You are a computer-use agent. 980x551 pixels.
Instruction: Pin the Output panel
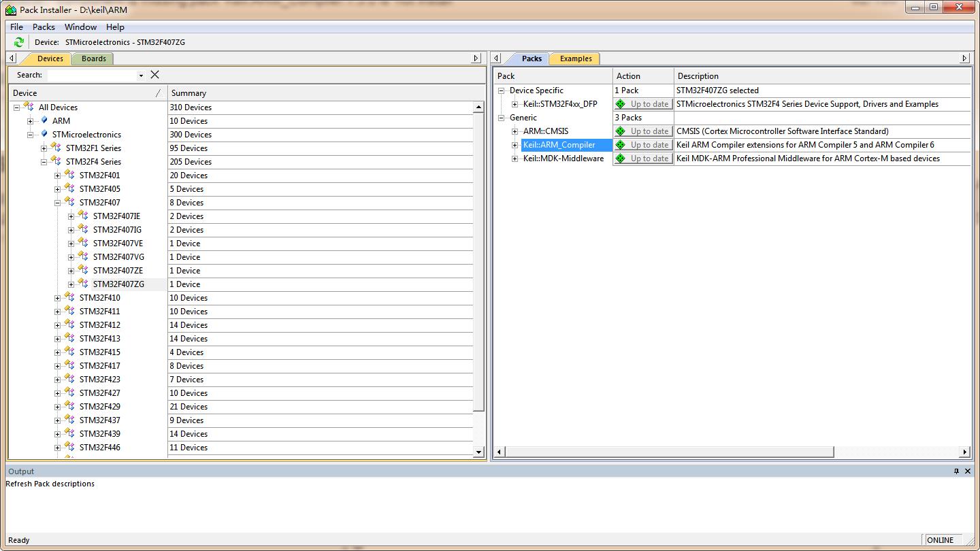956,471
